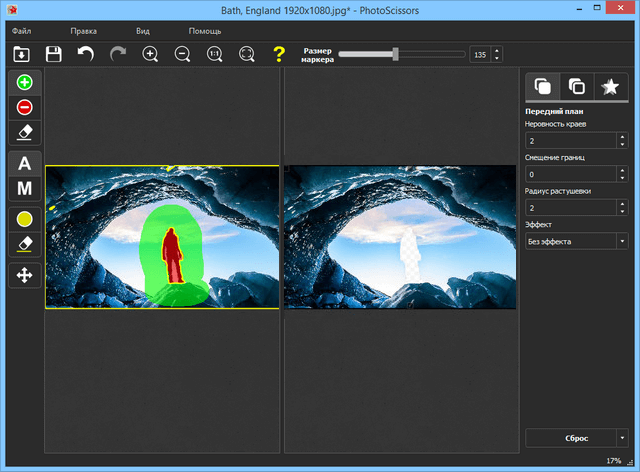Undo the last action in the toolbar
Viewport: 640px width, 472px height.
click(x=86, y=54)
